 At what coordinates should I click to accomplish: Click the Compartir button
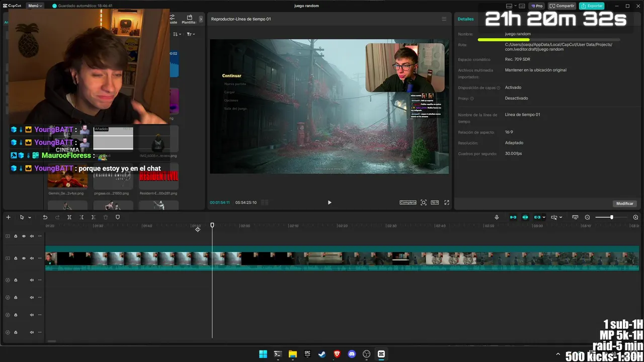pyautogui.click(x=562, y=6)
